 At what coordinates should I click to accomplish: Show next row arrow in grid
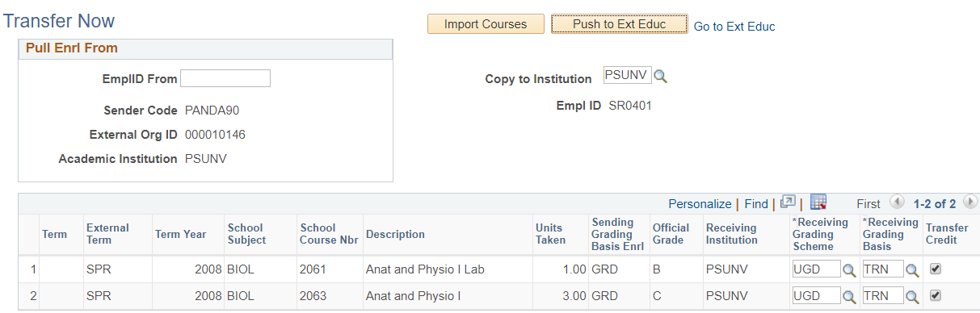(x=970, y=202)
